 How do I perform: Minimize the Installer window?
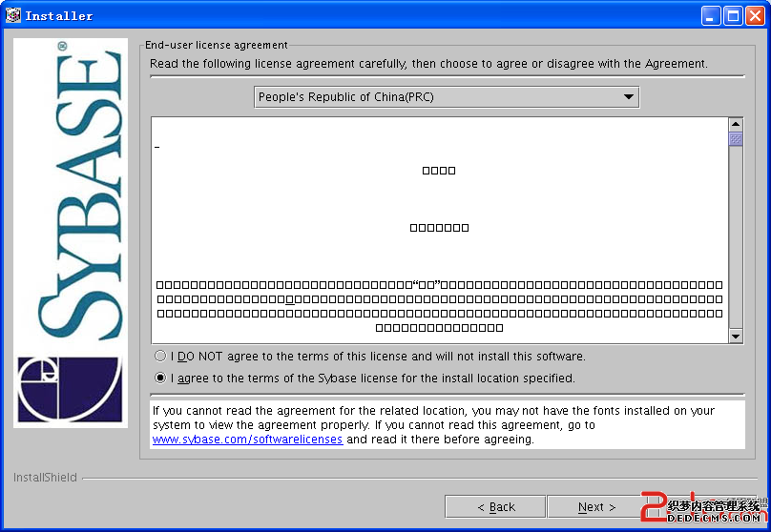coord(712,15)
